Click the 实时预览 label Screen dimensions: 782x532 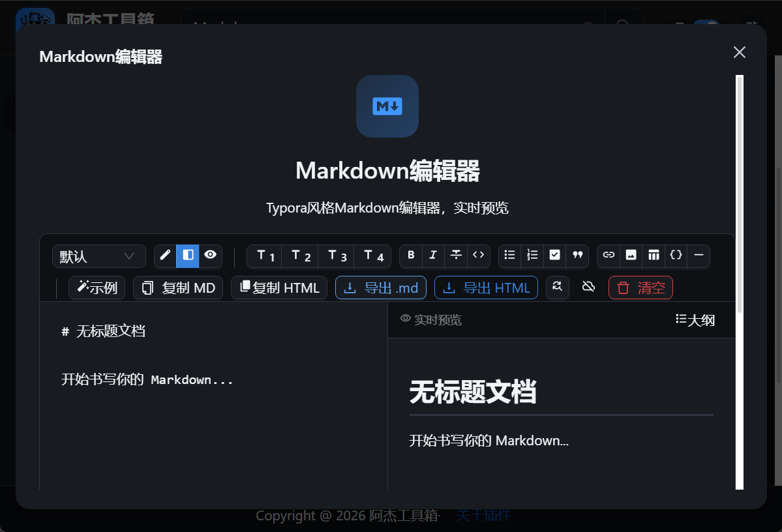438,320
